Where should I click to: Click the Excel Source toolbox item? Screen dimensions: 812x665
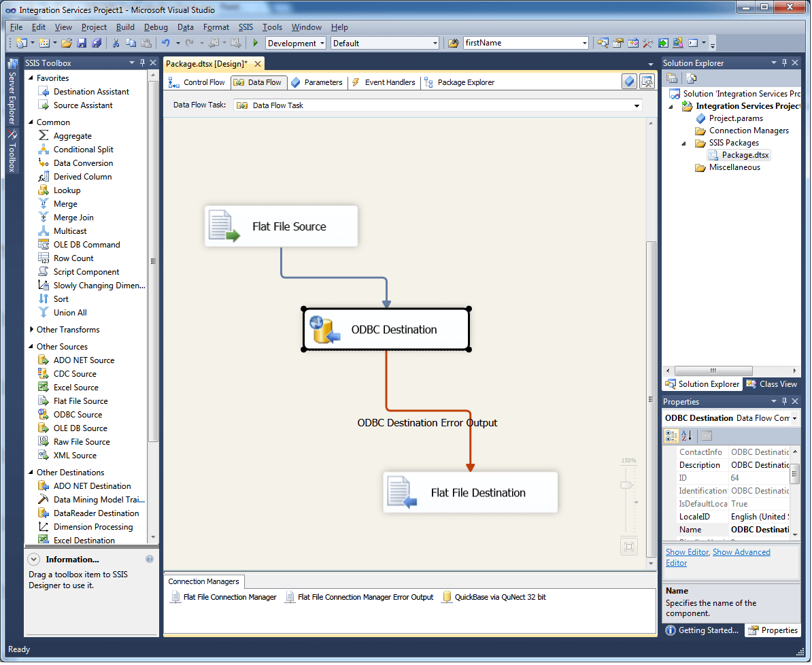75,388
